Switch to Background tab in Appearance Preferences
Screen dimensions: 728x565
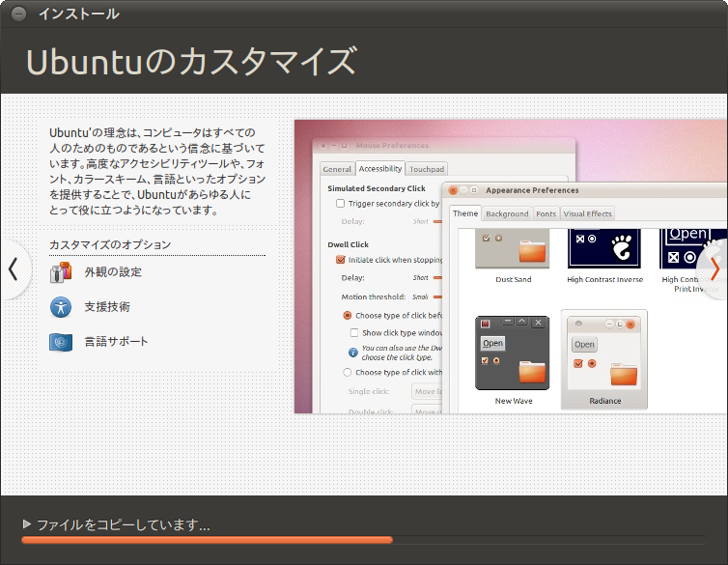click(x=507, y=213)
